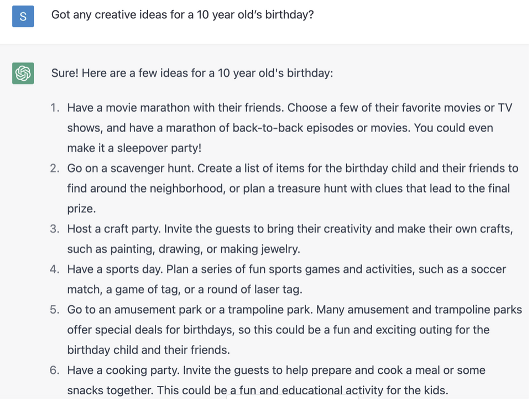
Task: Click the 'Host a craft party' sentence
Action: pyautogui.click(x=114, y=229)
